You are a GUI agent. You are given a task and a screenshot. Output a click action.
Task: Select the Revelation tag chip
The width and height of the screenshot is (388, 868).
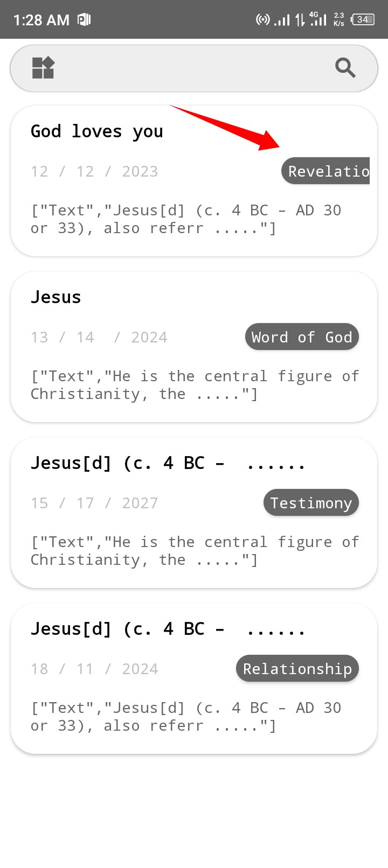(326, 171)
